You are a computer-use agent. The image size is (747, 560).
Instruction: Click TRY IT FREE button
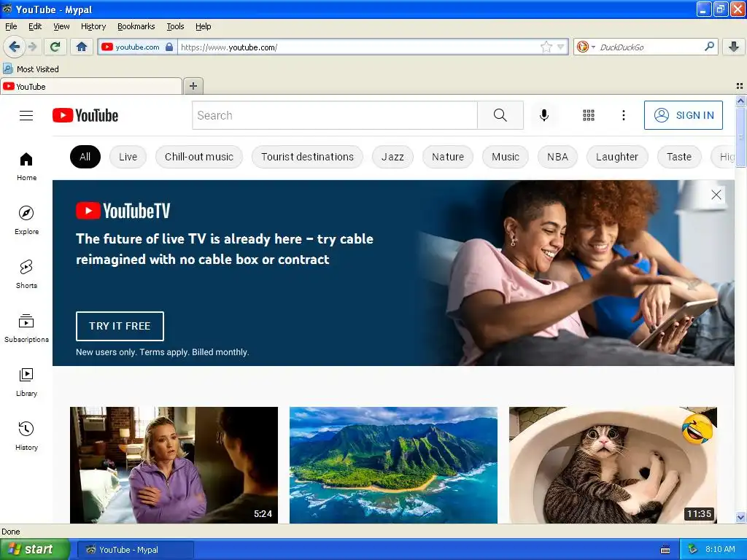pos(120,326)
